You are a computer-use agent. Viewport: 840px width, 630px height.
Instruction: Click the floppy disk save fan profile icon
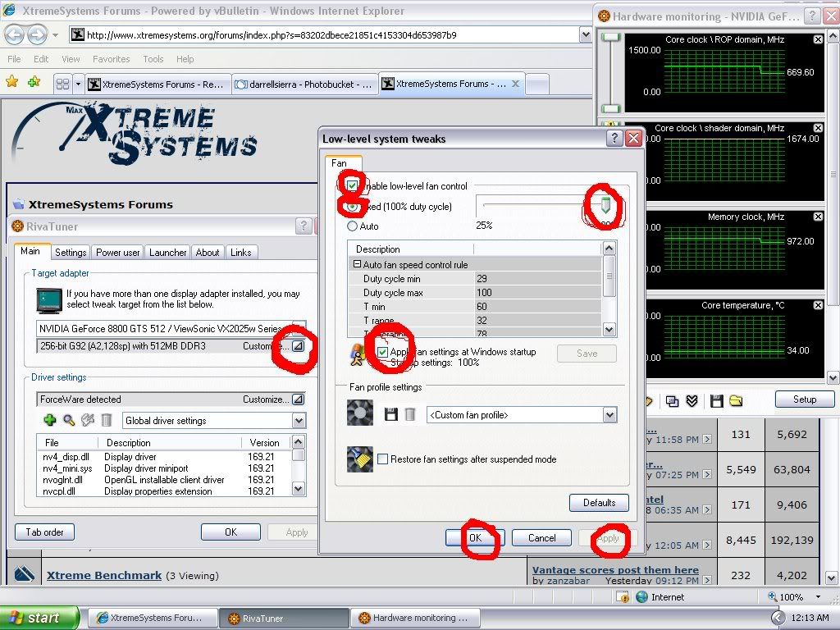point(391,416)
